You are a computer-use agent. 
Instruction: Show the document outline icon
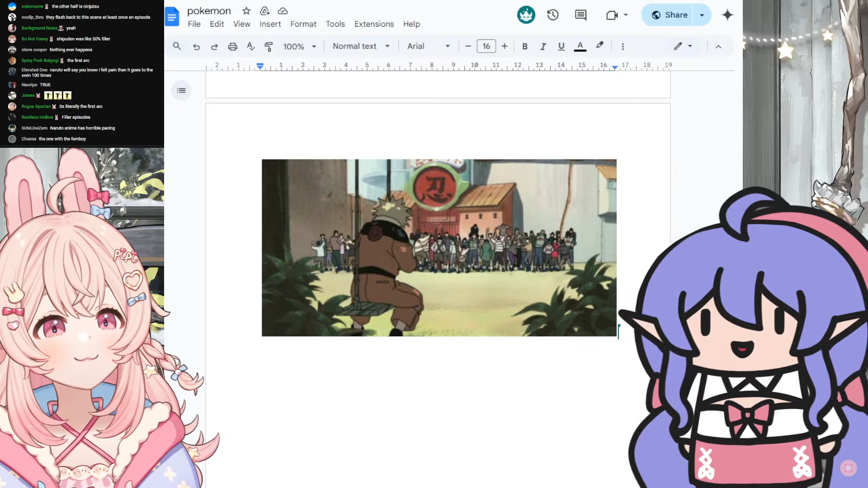181,90
